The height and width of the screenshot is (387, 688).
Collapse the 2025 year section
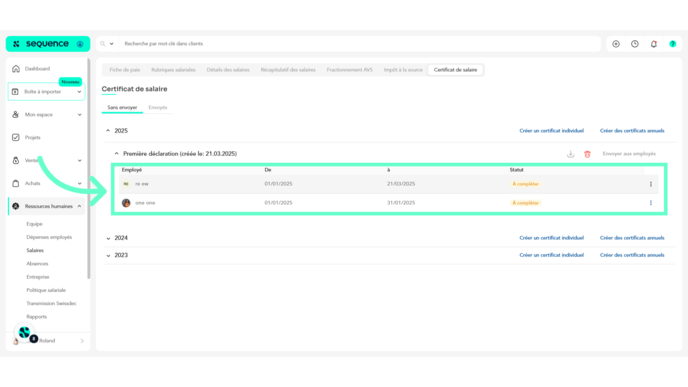pos(108,131)
